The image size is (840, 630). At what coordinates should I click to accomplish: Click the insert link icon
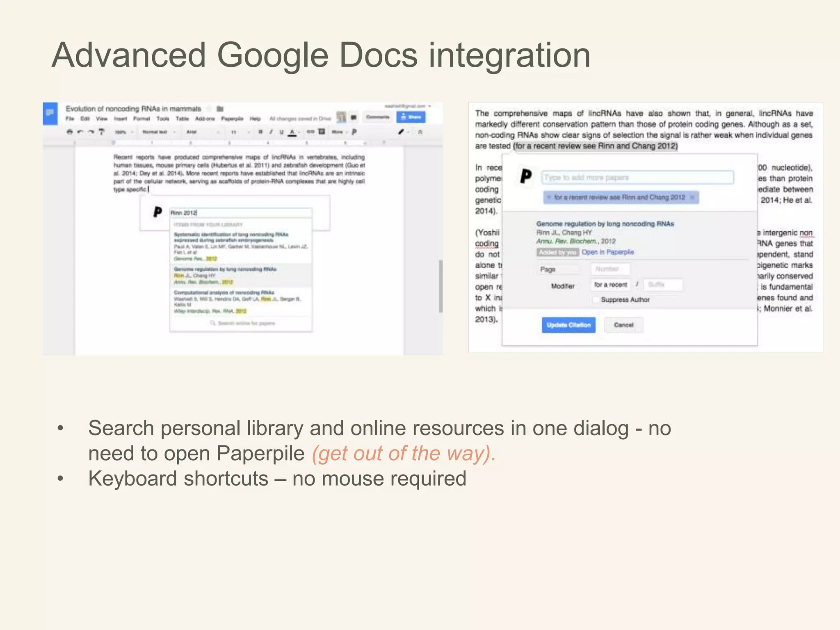click(x=310, y=132)
